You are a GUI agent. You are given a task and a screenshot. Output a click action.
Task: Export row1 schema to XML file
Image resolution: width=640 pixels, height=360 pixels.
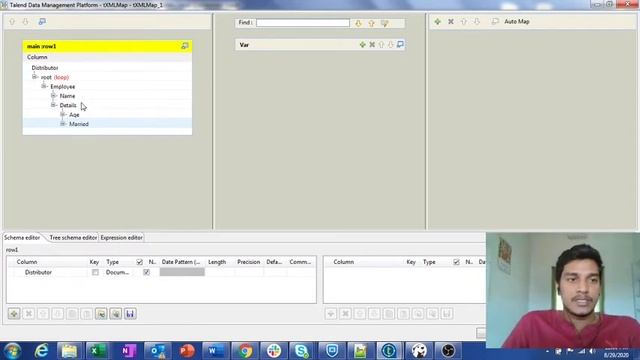tap(116, 313)
